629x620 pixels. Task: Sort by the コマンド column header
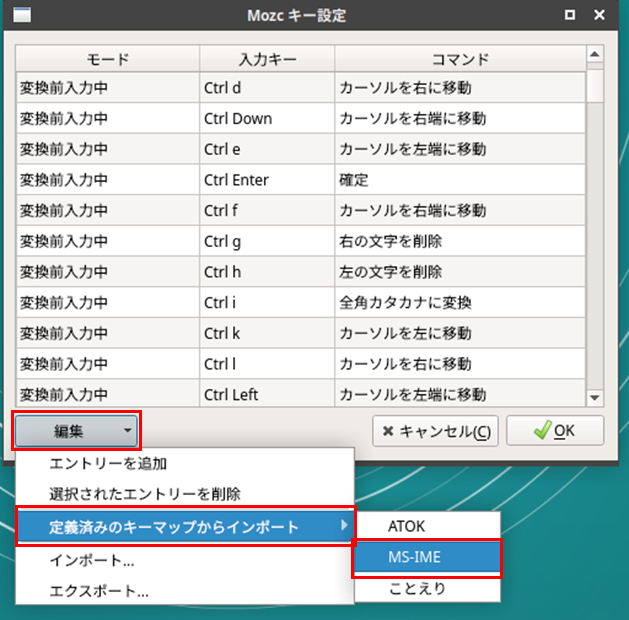coord(460,59)
